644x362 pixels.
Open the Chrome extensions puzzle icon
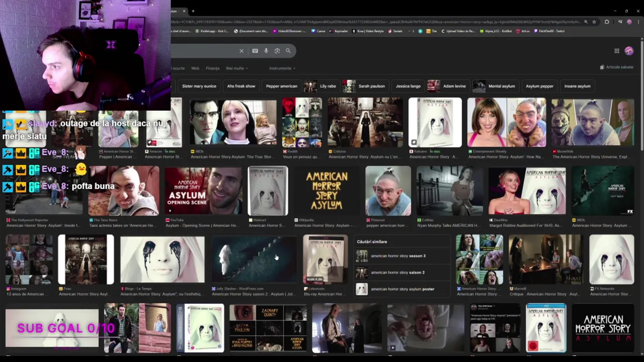pos(607,22)
